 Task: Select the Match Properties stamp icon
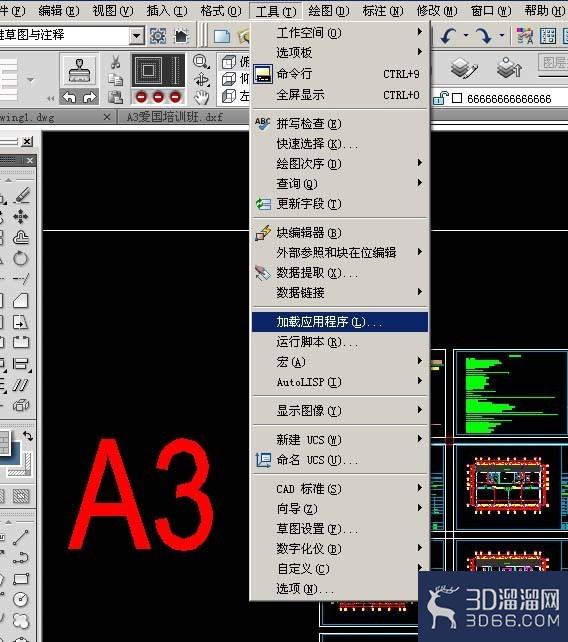[x=79, y=70]
